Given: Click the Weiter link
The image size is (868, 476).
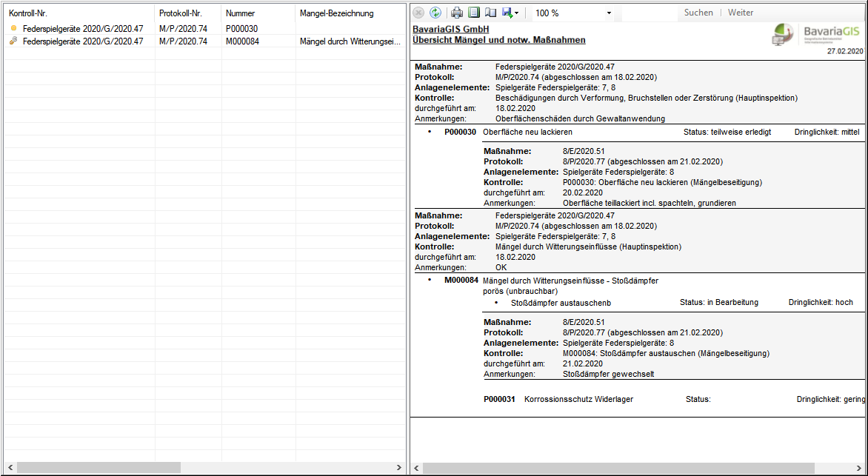Looking at the screenshot, I should 741,13.
